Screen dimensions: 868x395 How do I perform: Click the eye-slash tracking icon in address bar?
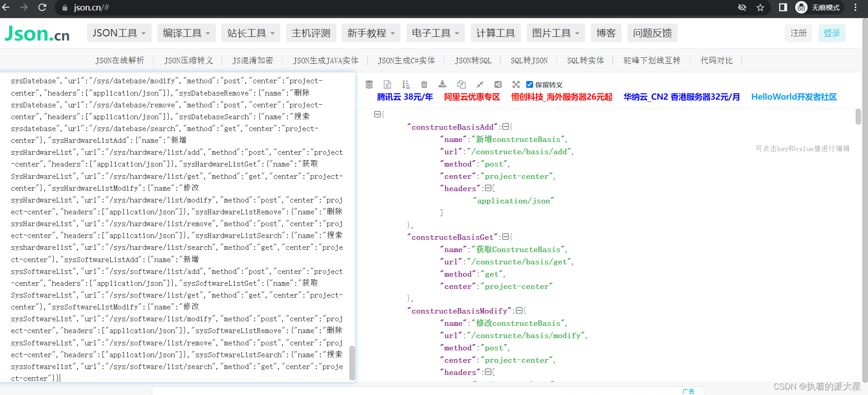pyautogui.click(x=742, y=7)
